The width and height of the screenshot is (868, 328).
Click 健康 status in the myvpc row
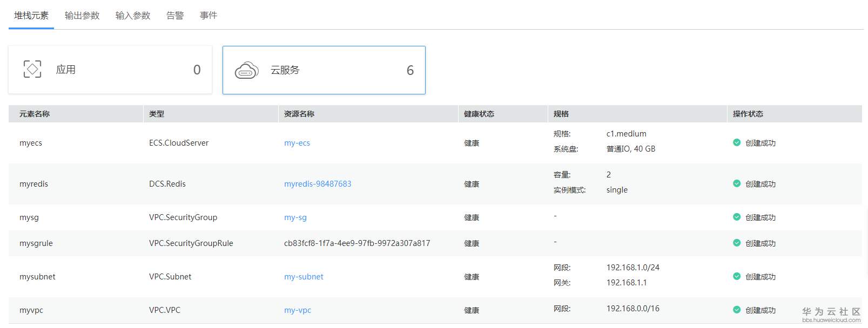tap(472, 310)
